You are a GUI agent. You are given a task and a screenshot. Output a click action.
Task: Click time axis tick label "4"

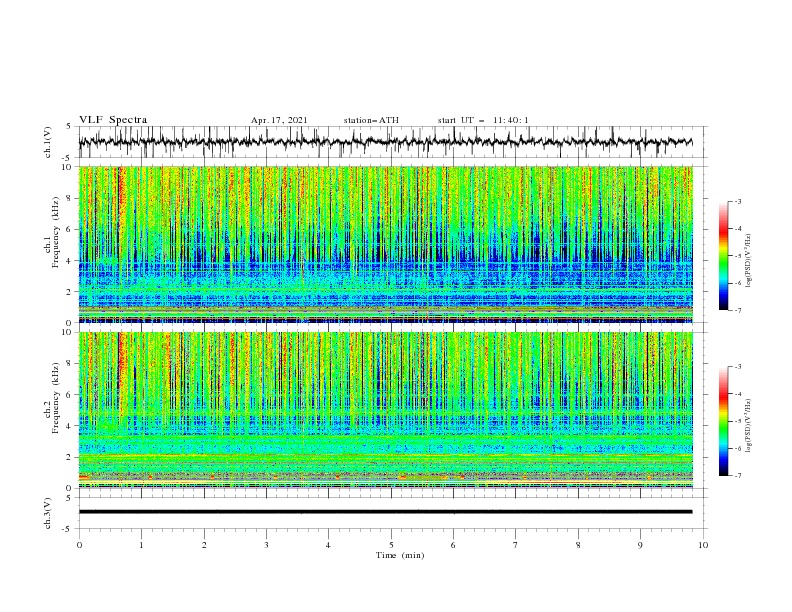[x=328, y=545]
